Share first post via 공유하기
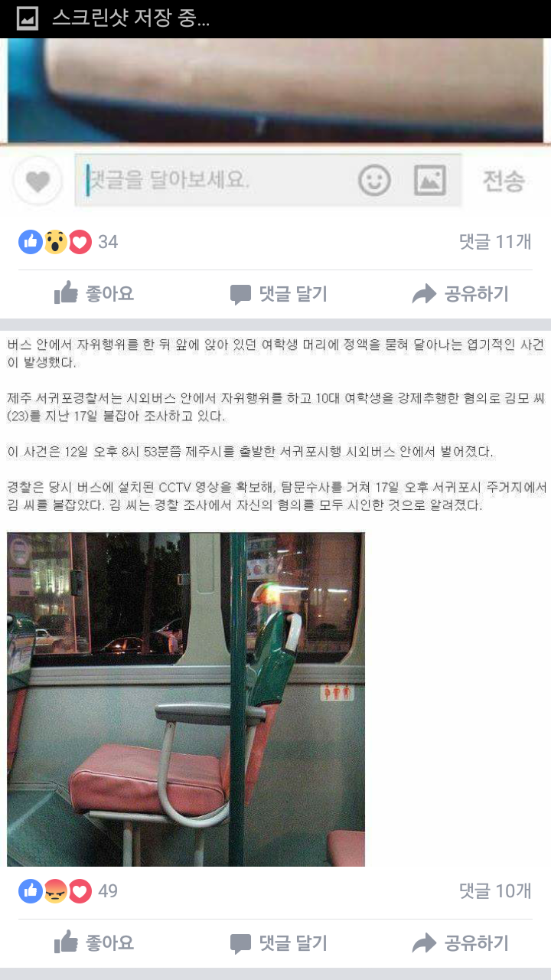The width and height of the screenshot is (551, 980). pyautogui.click(x=460, y=294)
